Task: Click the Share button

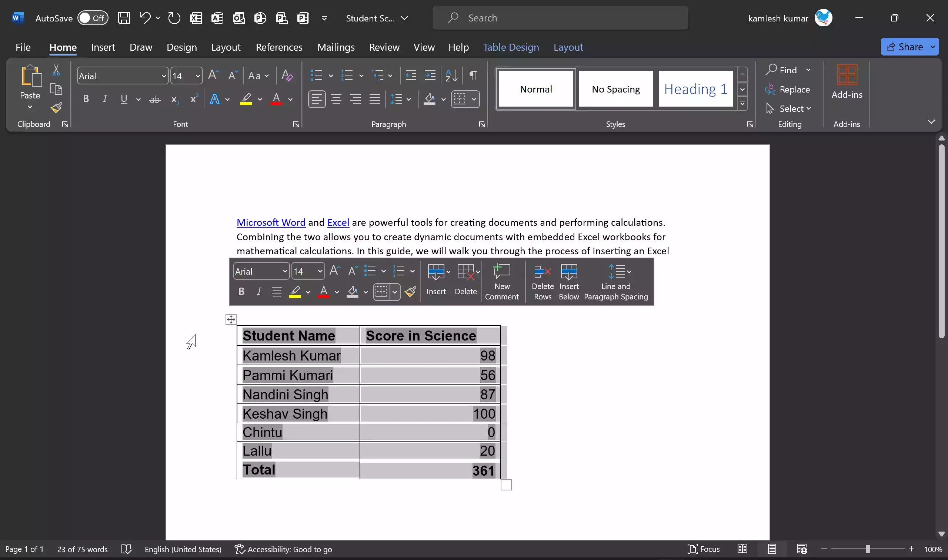Action: click(905, 47)
